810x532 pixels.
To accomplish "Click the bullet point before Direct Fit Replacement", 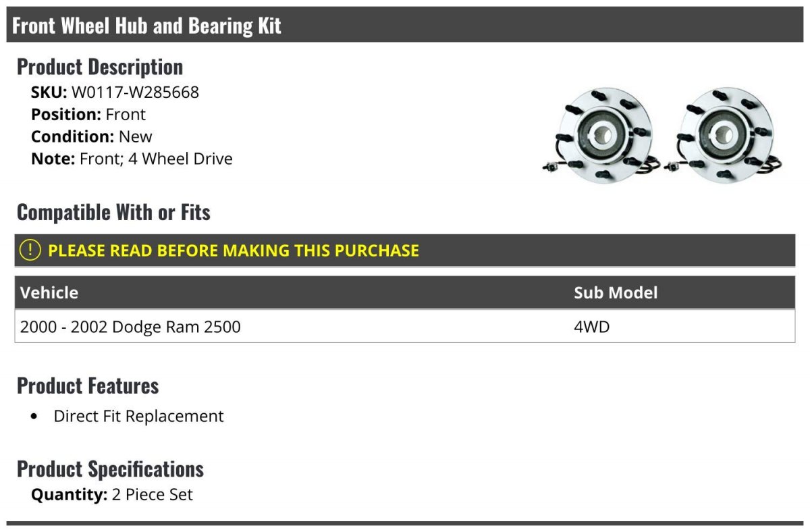I will tap(35, 417).
